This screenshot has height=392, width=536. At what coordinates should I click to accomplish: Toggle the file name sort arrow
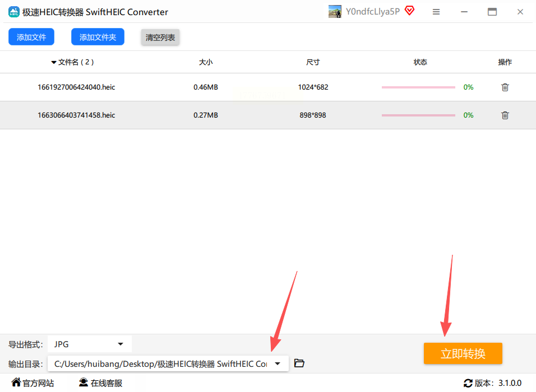pos(54,63)
